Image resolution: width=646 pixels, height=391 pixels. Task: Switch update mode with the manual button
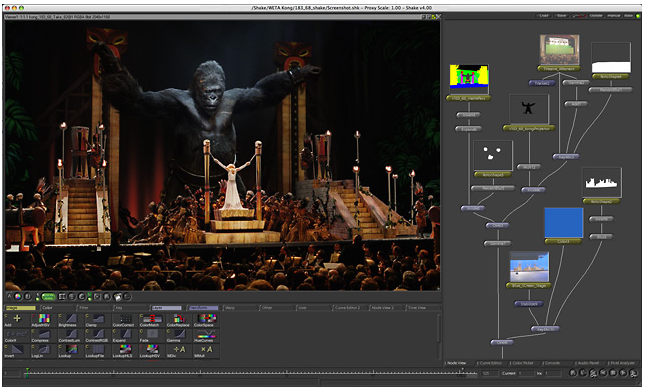tap(614, 16)
